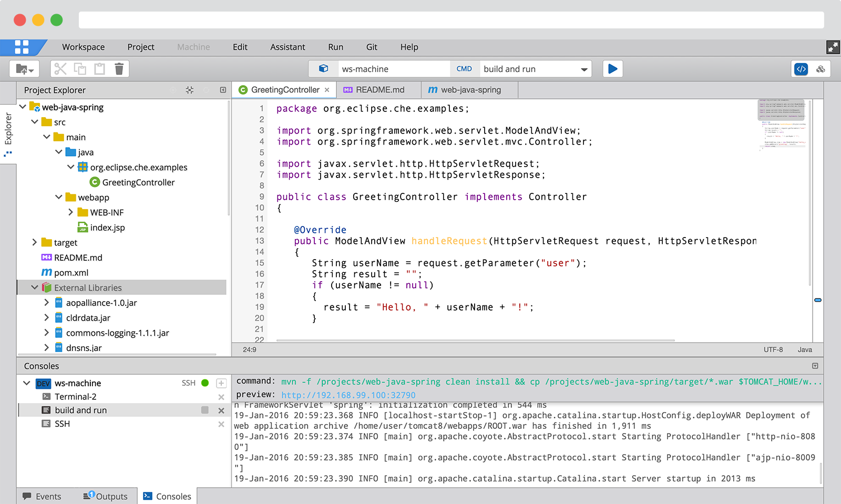Add a new terminal with the plus icon
841x504 pixels.
(221, 383)
